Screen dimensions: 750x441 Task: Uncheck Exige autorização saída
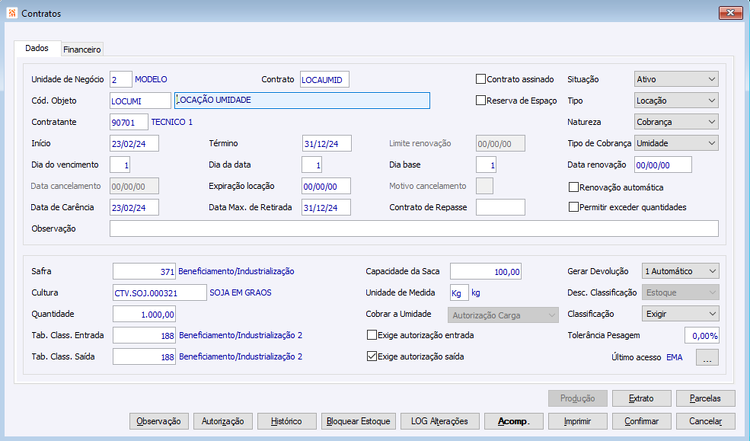click(x=372, y=356)
